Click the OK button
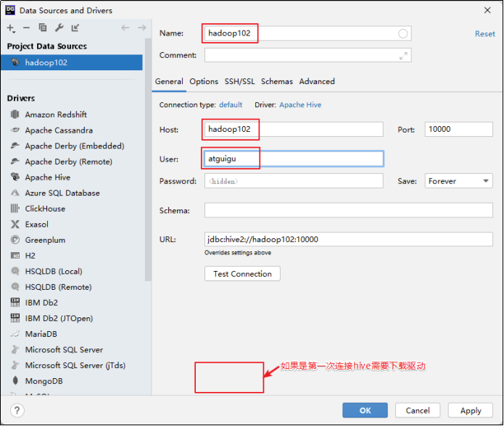The image size is (504, 426). pos(365,410)
